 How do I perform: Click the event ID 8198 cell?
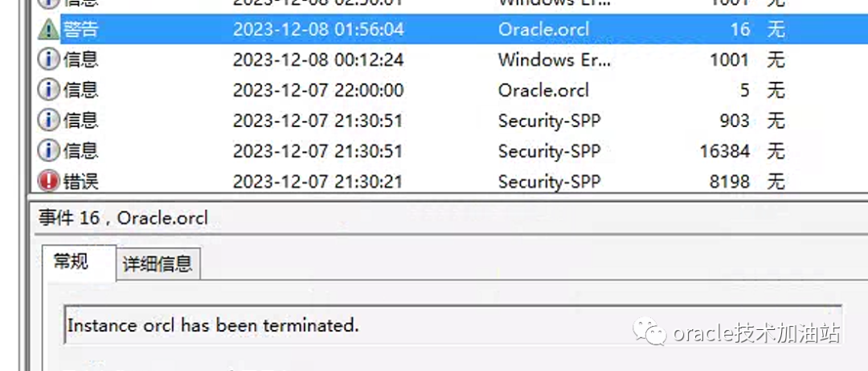729,182
